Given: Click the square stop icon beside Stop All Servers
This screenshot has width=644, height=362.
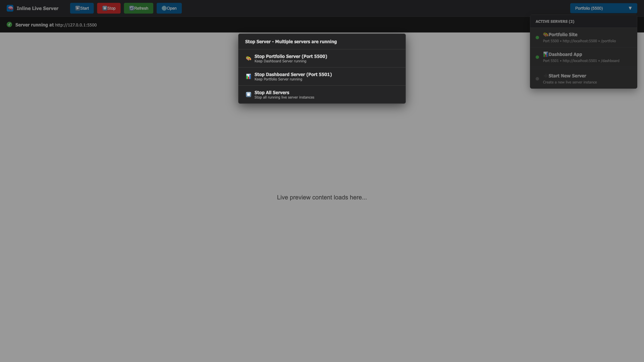Looking at the screenshot, I should 248,95.
